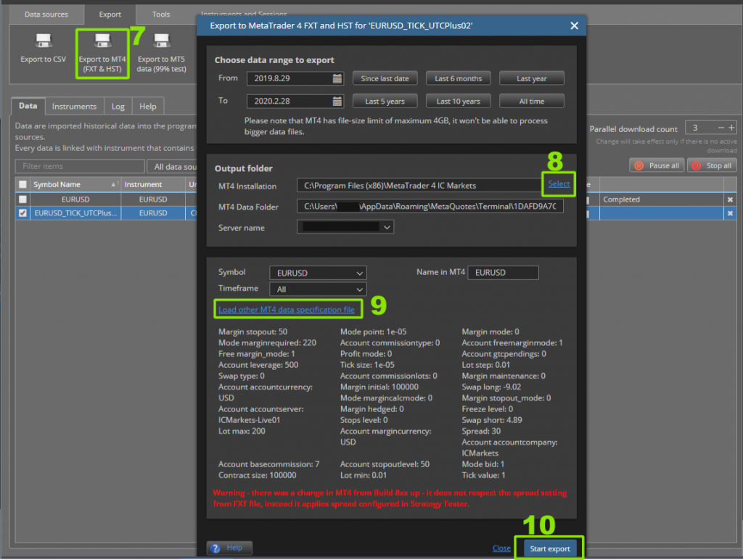This screenshot has height=560, width=743.
Task: Select the Instruments tab
Action: click(x=75, y=107)
